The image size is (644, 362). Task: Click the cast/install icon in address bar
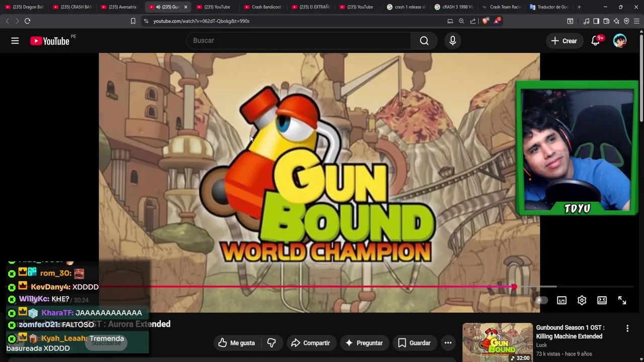point(450,21)
